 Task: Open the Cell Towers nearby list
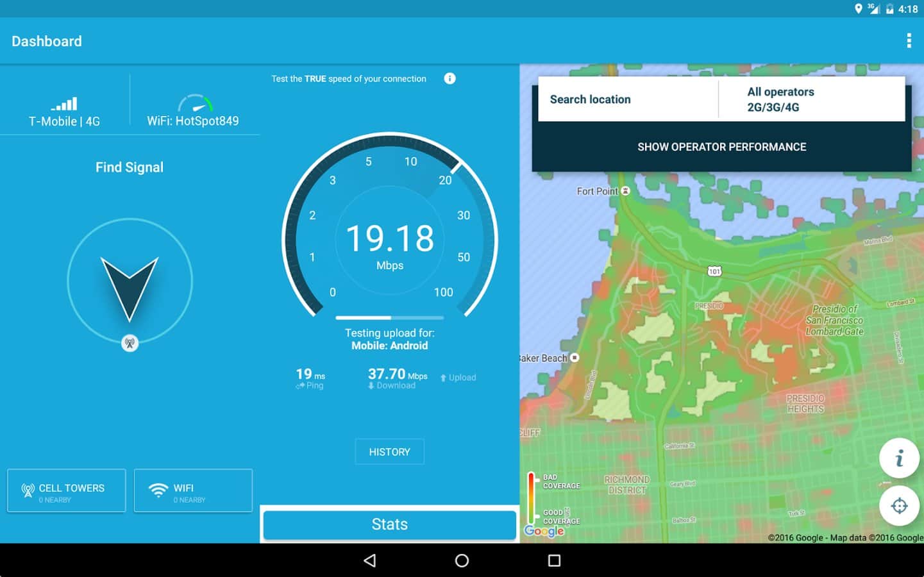(66, 490)
